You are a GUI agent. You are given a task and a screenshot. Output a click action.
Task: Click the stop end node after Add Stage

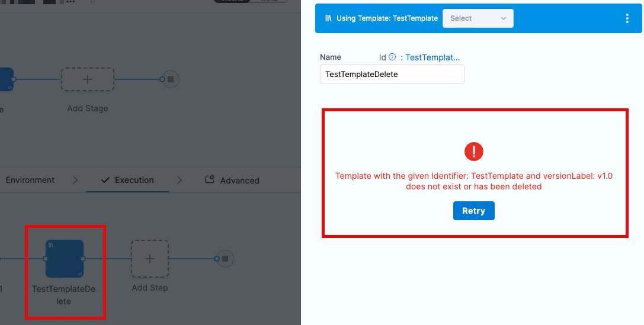point(171,79)
